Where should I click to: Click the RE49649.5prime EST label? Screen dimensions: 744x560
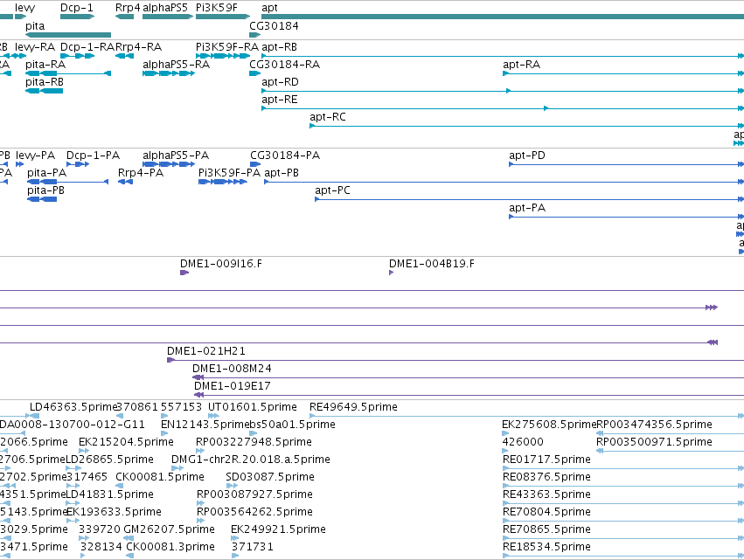(x=353, y=407)
